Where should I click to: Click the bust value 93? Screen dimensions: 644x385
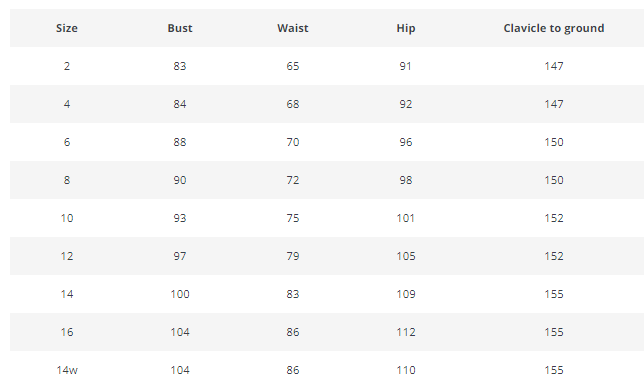click(179, 218)
